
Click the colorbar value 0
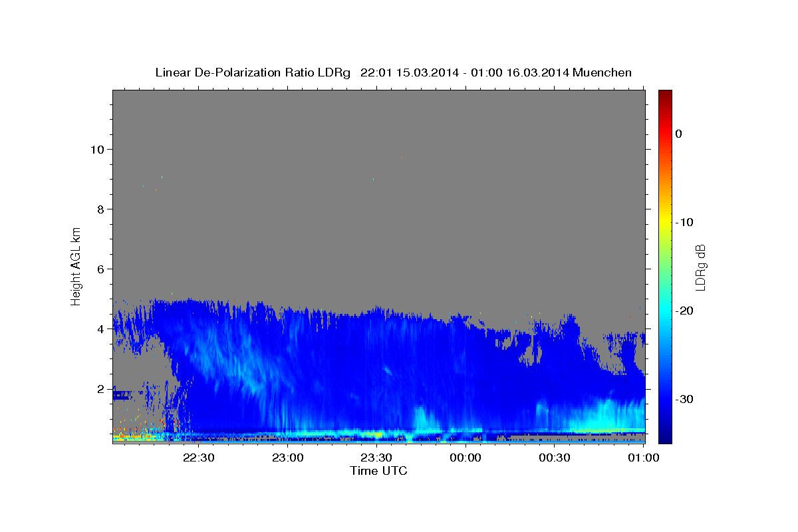(679, 134)
